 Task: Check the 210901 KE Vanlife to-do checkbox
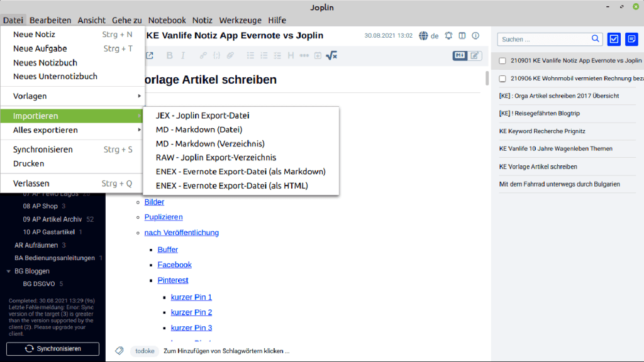pyautogui.click(x=502, y=61)
